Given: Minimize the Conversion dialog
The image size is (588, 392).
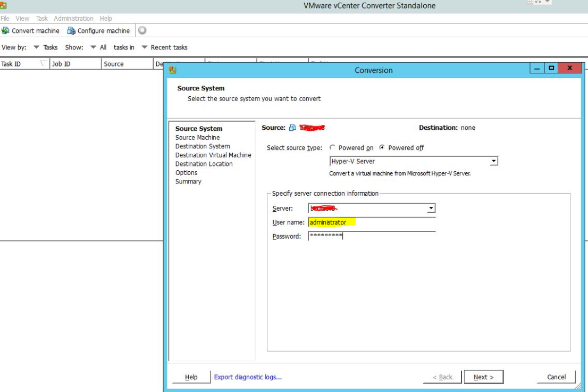Looking at the screenshot, I should click(537, 68).
